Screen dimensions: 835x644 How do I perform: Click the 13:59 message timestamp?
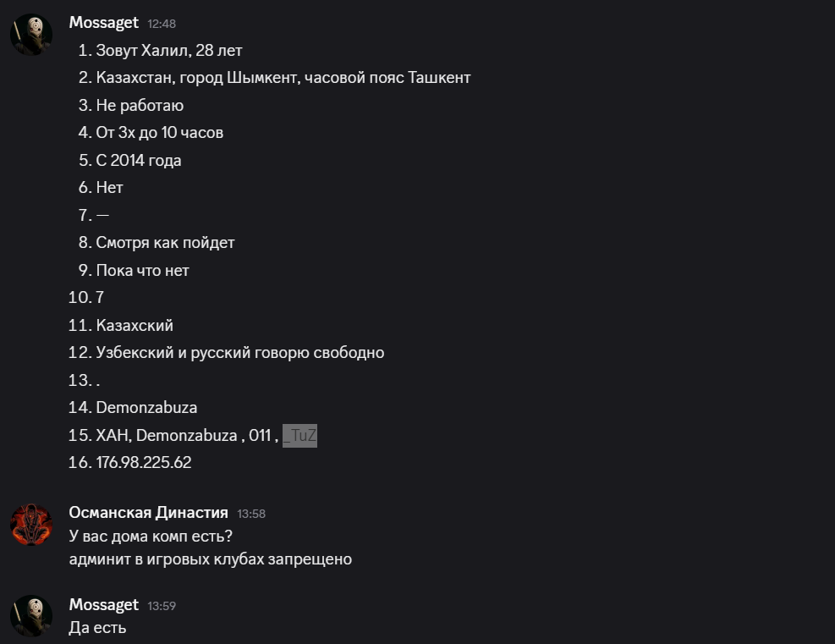(x=162, y=605)
